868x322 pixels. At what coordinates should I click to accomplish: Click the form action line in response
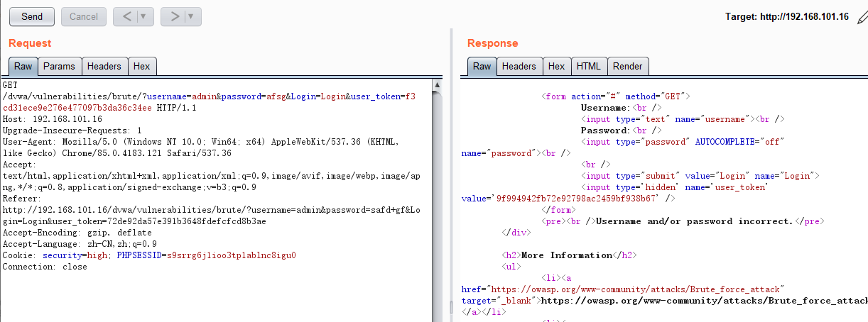pyautogui.click(x=616, y=96)
